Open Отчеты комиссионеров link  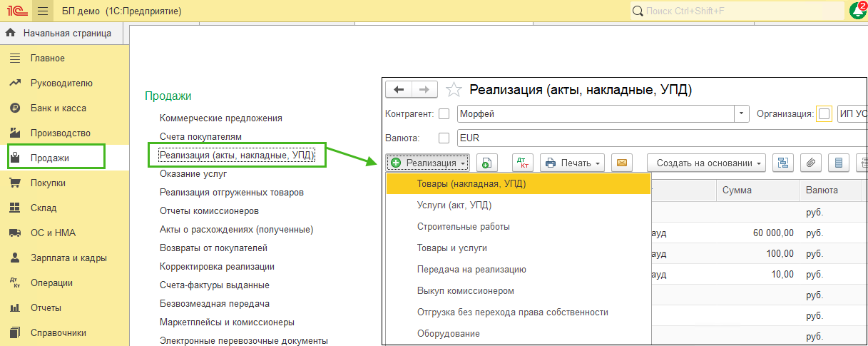209,211
